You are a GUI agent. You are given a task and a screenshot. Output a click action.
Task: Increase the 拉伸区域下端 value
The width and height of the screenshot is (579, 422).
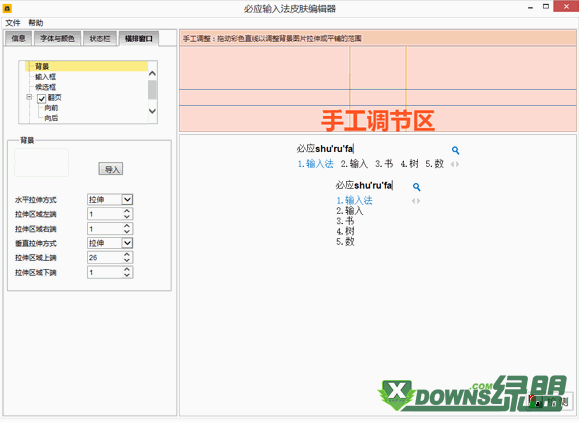pos(127,270)
